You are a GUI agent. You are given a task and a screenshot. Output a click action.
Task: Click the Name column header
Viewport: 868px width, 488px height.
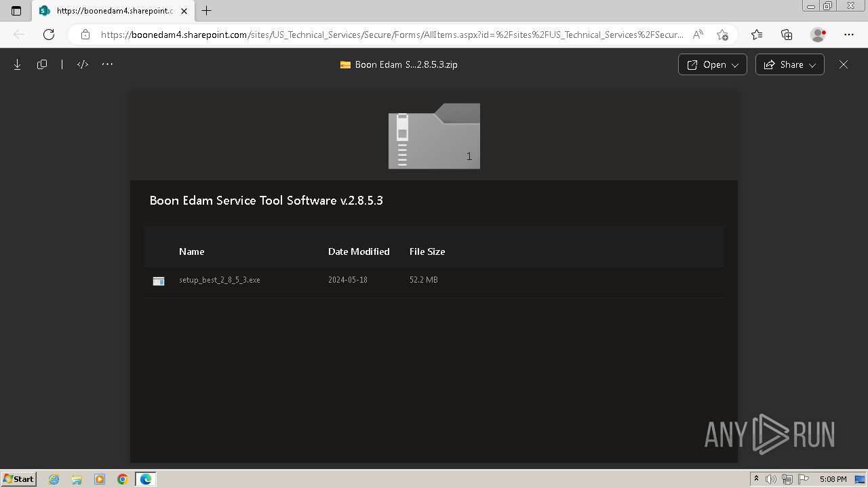pyautogui.click(x=191, y=251)
